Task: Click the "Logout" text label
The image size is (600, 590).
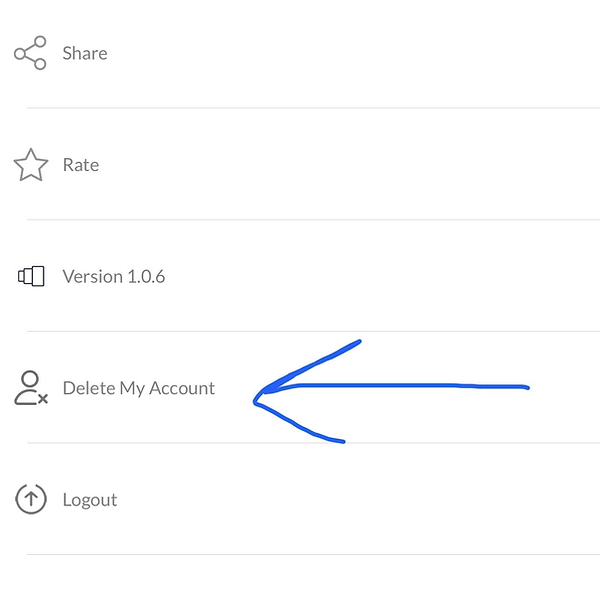Action: [x=90, y=500]
